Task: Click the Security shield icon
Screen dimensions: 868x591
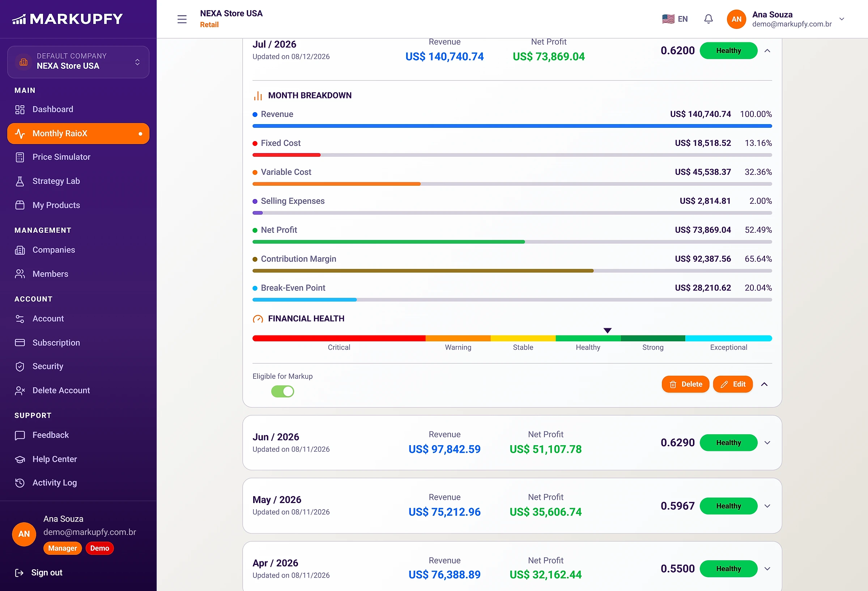Action: tap(20, 366)
